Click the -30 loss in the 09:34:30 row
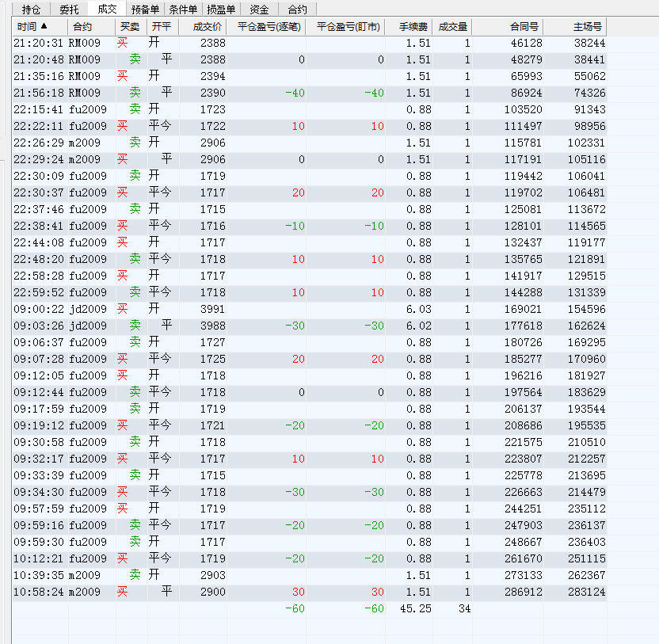This screenshot has width=659, height=644. tap(295, 492)
